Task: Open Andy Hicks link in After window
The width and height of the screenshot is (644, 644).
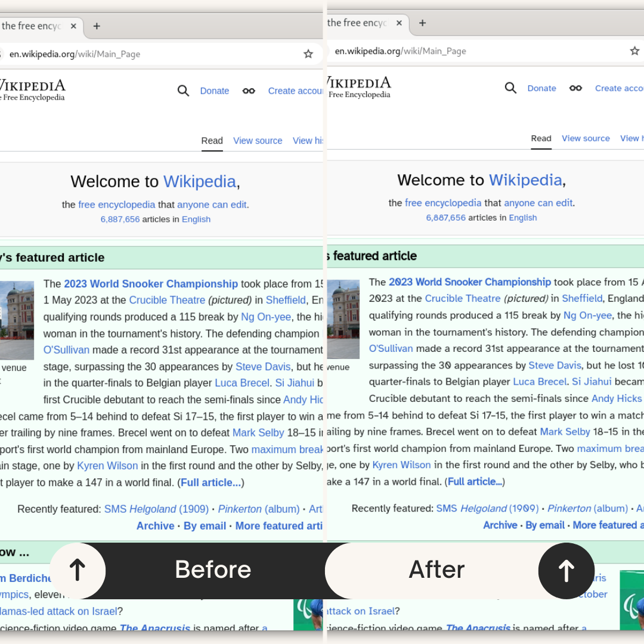Action: [x=617, y=398]
